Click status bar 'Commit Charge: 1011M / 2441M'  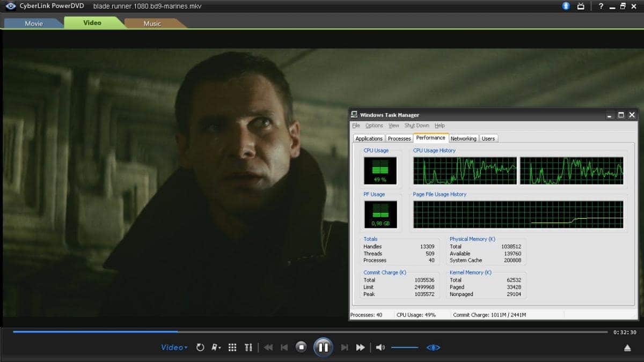click(x=491, y=315)
